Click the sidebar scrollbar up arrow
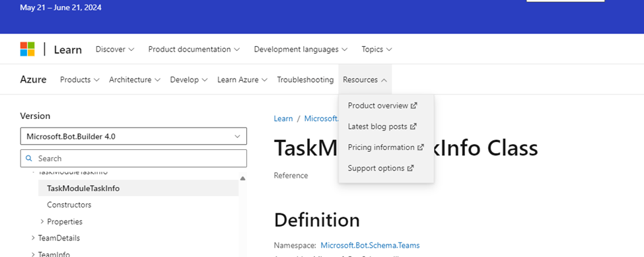 [242, 178]
